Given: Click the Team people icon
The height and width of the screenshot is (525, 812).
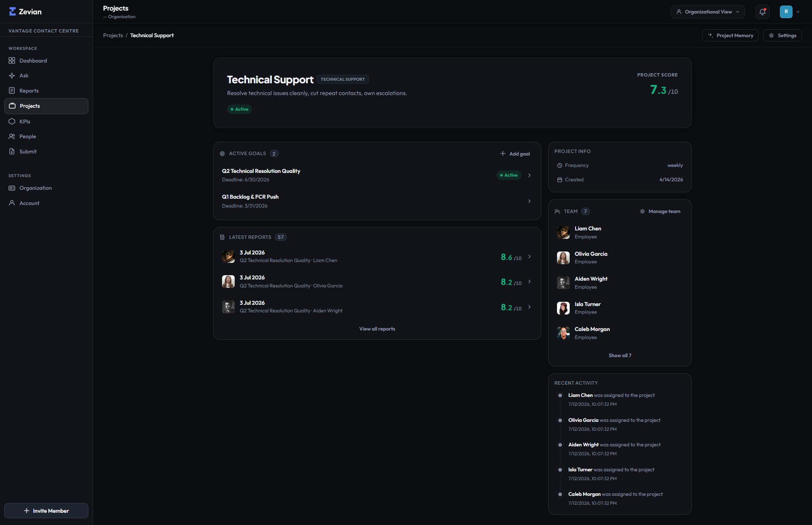Looking at the screenshot, I should (557, 211).
